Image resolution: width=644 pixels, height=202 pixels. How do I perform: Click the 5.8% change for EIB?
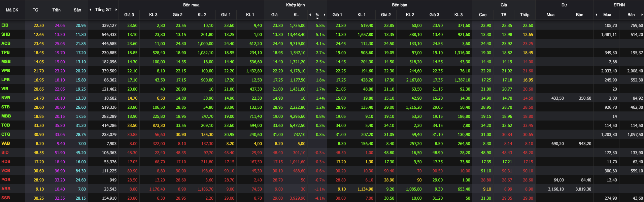(x=320, y=26)
